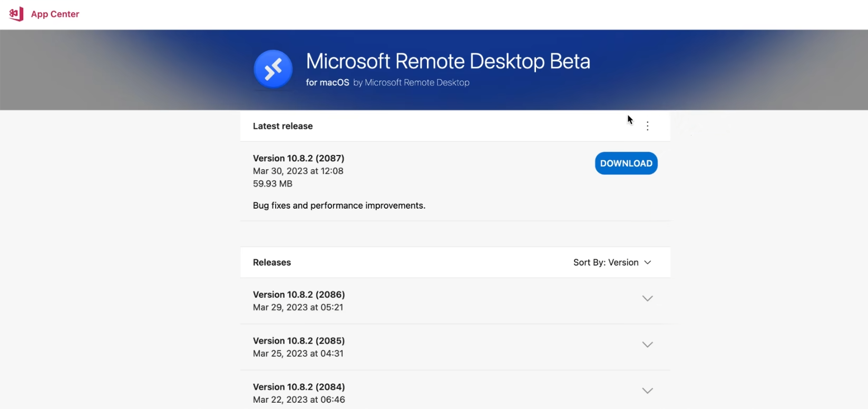Expand release 2086 using its chevron

647,298
